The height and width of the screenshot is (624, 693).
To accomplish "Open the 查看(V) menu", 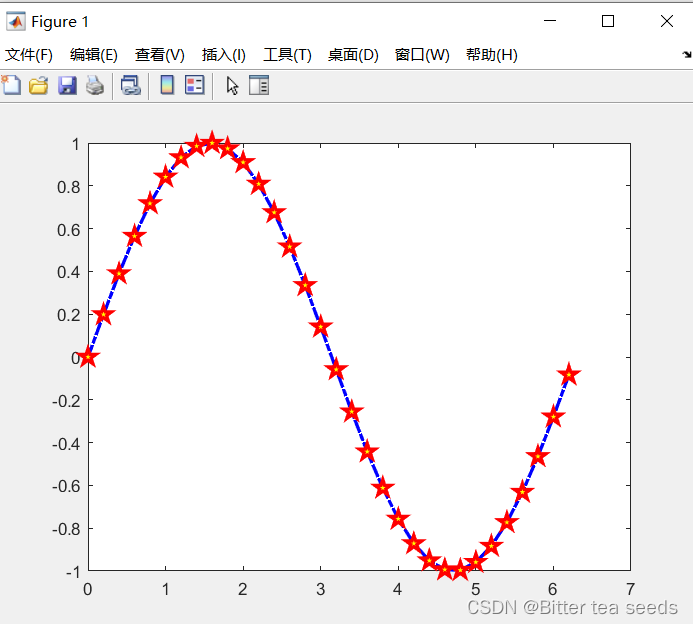I will point(160,55).
